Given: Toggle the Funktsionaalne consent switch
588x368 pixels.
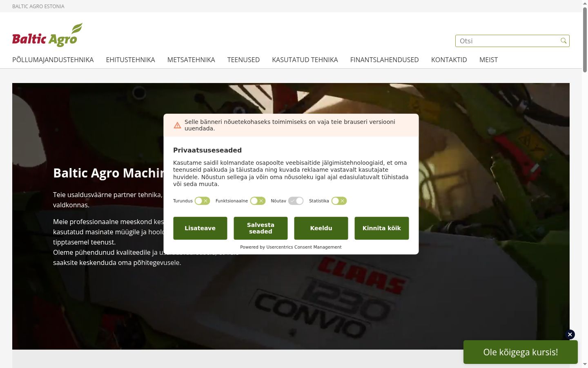Looking at the screenshot, I should point(258,201).
